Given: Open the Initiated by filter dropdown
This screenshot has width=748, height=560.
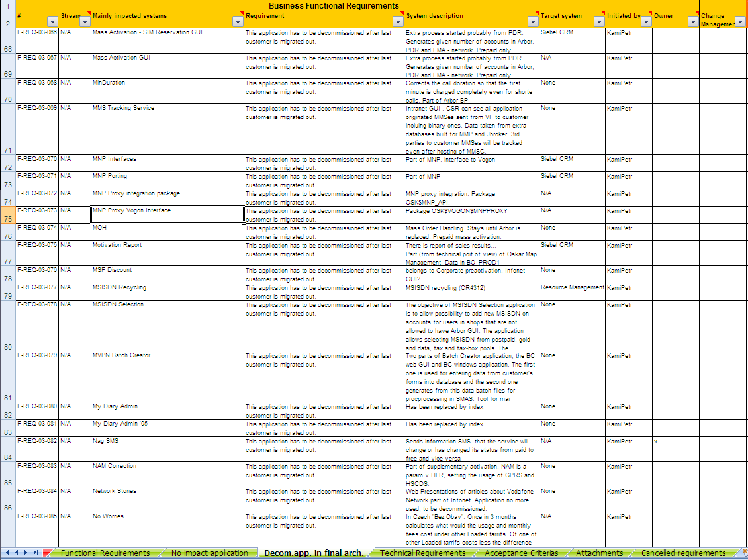Looking at the screenshot, I should click(x=646, y=22).
